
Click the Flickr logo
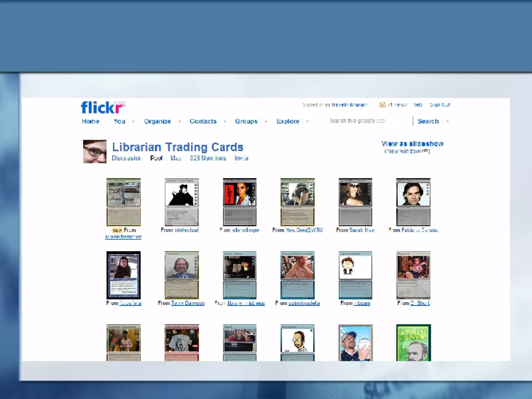(103, 108)
